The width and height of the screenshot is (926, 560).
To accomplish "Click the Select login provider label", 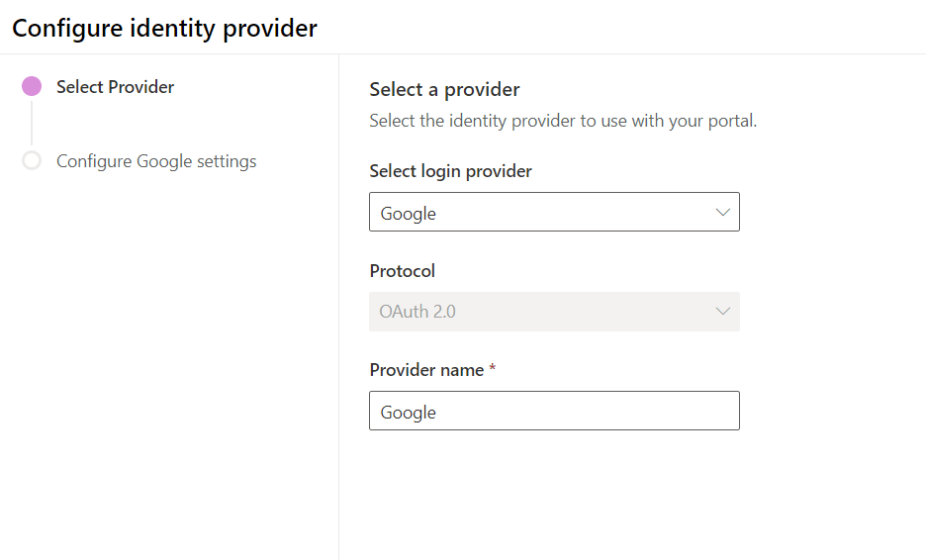I will point(450,171).
